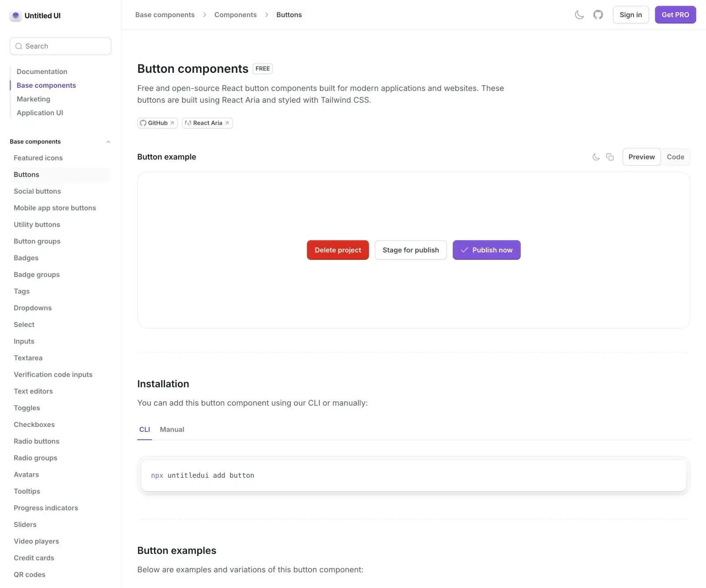706x588 pixels.
Task: Toggle dark mode using the header moon icon
Action: (579, 15)
